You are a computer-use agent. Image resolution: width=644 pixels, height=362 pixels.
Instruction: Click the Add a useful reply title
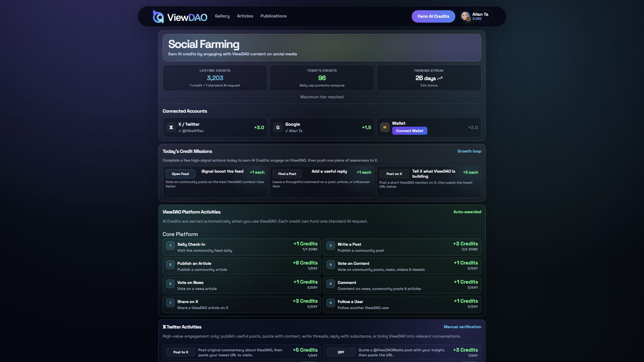pyautogui.click(x=329, y=171)
